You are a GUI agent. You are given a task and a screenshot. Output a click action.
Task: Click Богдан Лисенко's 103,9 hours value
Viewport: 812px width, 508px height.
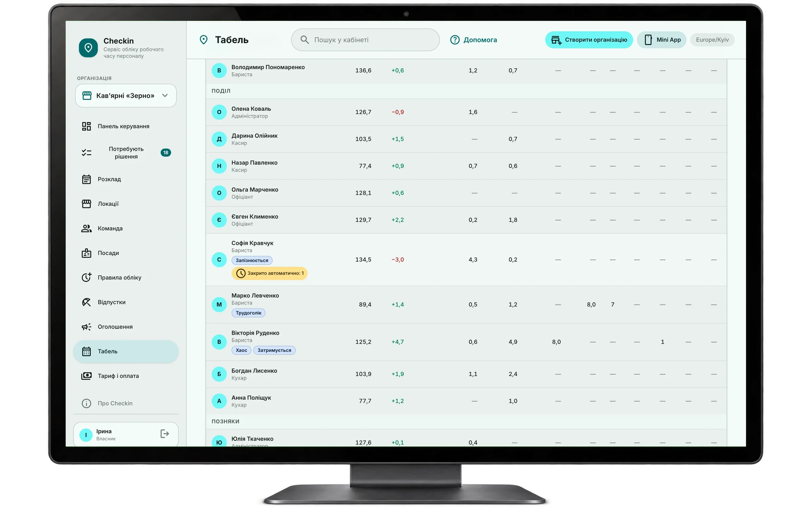tap(363, 374)
